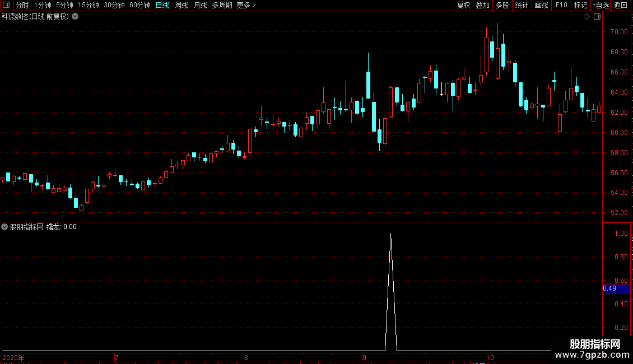Add stock via +自选 button
This screenshot has height=364, width=633.
(x=601, y=5)
